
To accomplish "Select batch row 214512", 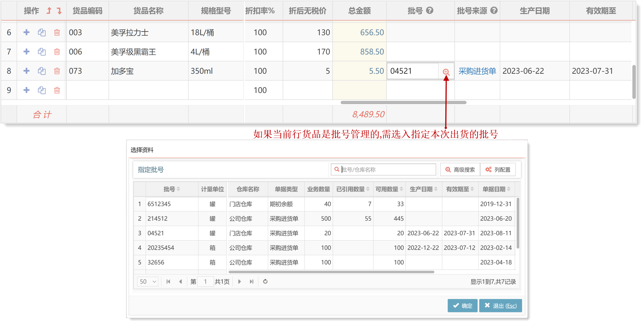I will pos(324,219).
